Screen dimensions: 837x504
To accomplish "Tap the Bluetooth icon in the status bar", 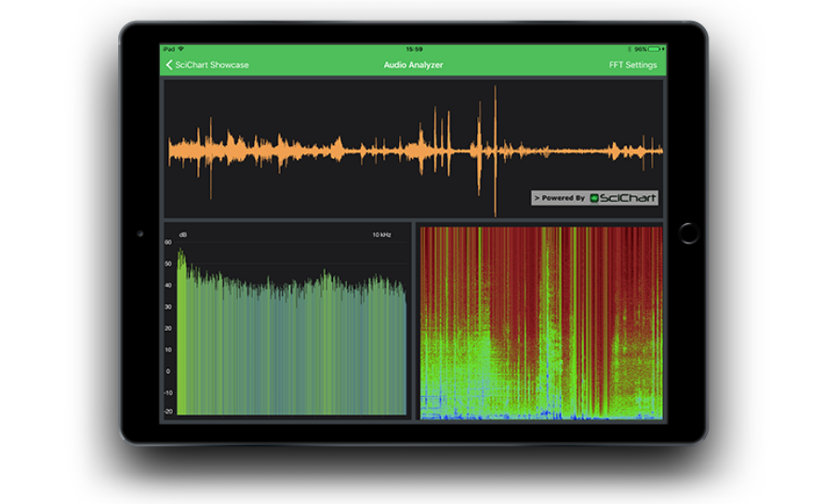I will [x=630, y=48].
